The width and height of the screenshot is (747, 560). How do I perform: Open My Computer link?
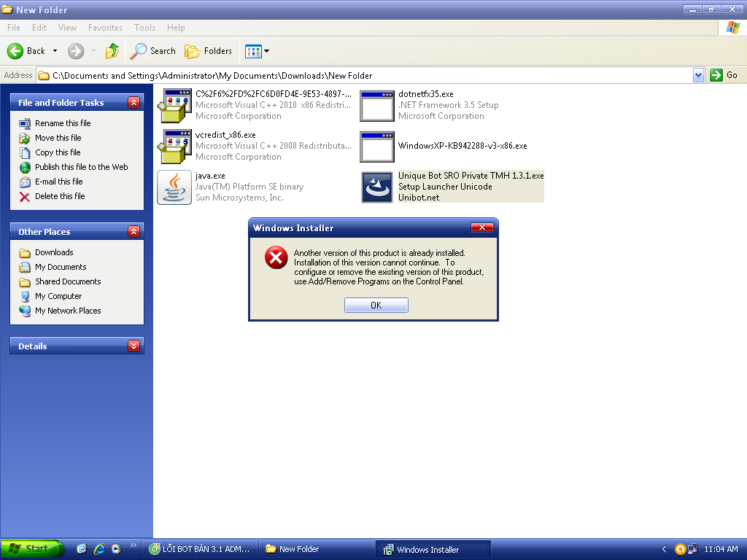point(58,296)
